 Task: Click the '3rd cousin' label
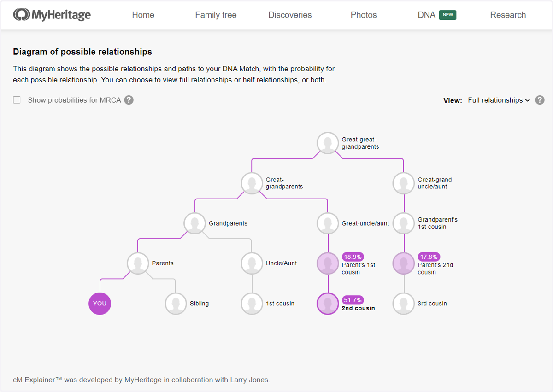point(432,304)
